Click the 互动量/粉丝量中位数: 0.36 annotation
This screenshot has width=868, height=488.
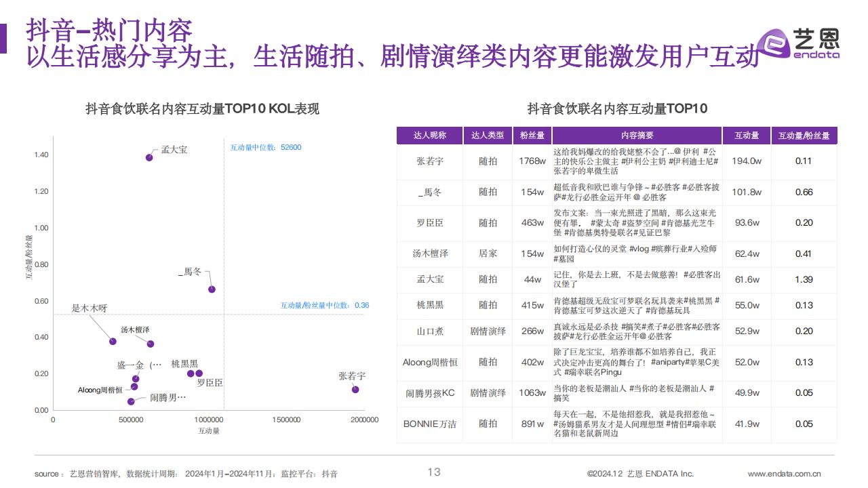[x=325, y=305]
